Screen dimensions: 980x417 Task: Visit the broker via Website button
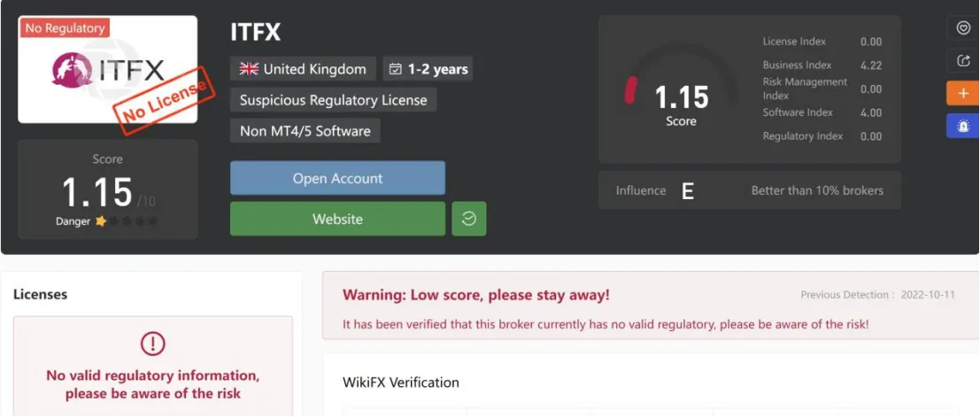337,219
